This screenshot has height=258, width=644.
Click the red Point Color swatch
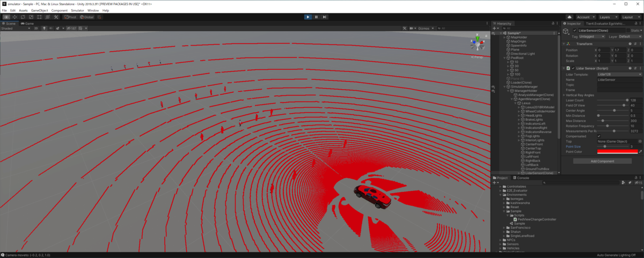coord(617,152)
